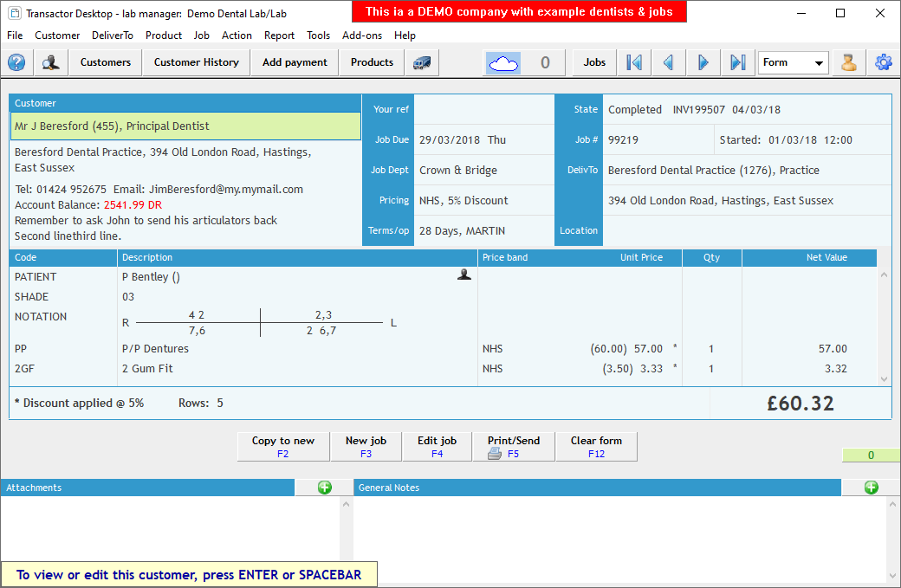
Task: Open the Add-ons menu
Action: click(x=361, y=36)
